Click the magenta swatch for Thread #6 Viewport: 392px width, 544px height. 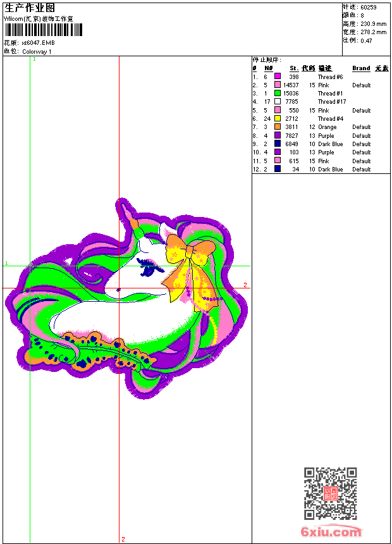(x=278, y=76)
